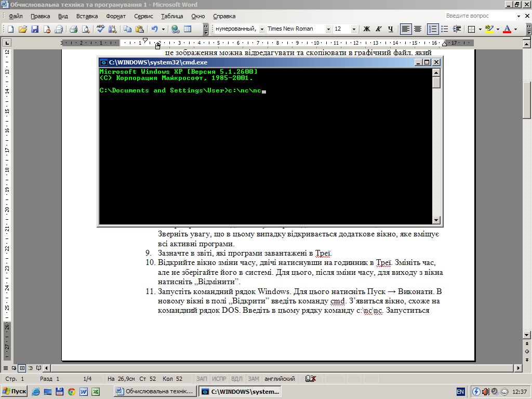Image resolution: width=532 pixels, height=399 pixels.
Task: Open the highlight color dropdown arrow
Action: pyautogui.click(x=498, y=29)
